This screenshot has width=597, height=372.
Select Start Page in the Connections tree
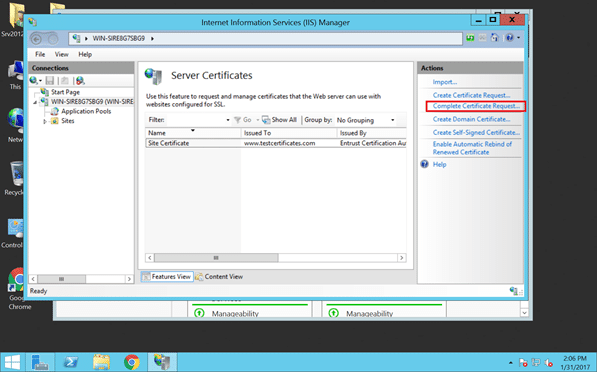click(65, 92)
